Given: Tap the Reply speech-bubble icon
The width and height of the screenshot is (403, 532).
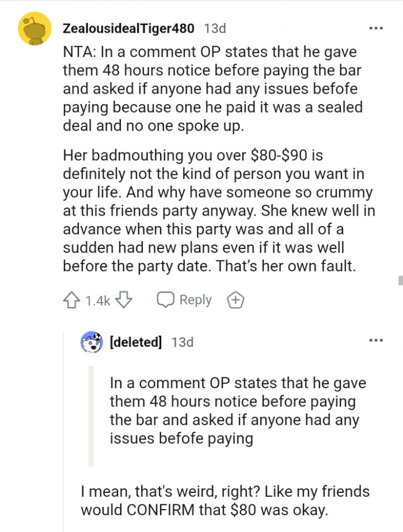Looking at the screenshot, I should tap(166, 300).
